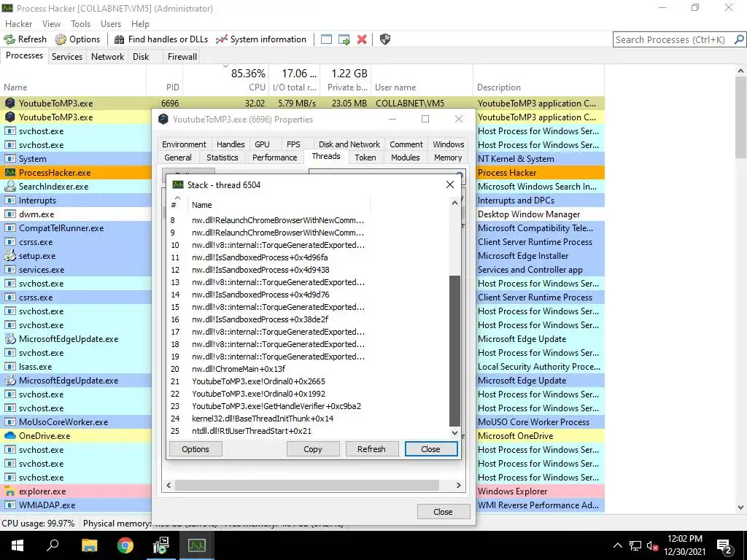Click the Refresh toolbar button
This screenshot has width=747, height=560.
click(x=26, y=39)
